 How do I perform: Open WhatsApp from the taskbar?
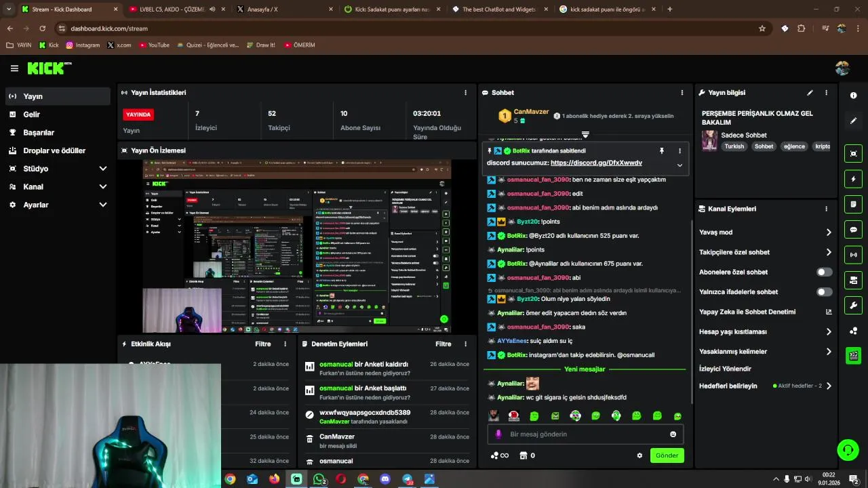(319, 479)
